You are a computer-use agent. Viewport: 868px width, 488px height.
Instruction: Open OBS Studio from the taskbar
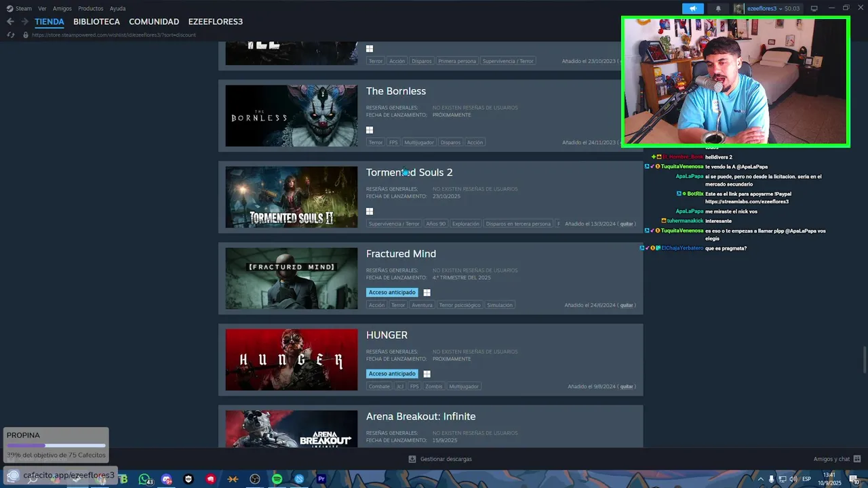point(255,479)
